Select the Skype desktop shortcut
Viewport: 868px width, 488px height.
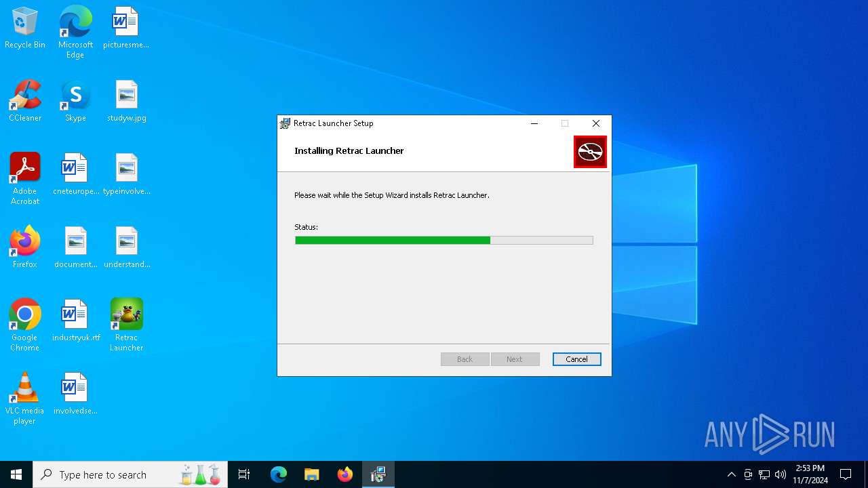[x=75, y=102]
